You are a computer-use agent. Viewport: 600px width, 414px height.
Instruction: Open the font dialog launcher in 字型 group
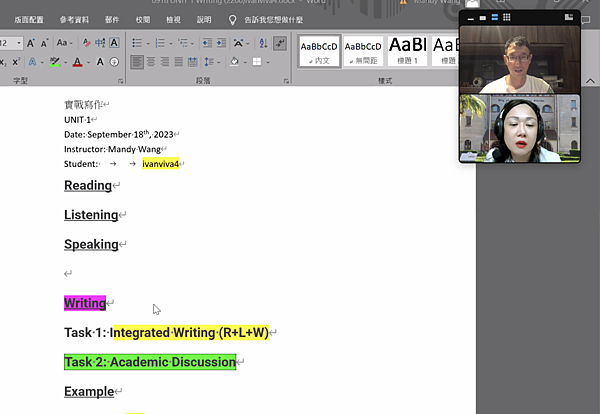[x=121, y=81]
